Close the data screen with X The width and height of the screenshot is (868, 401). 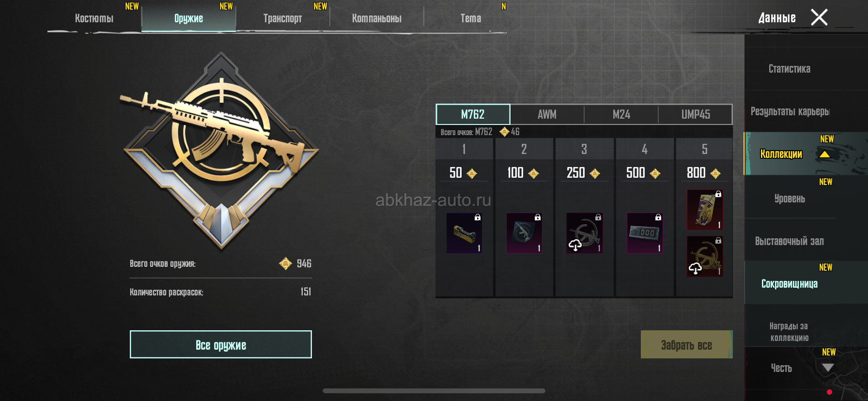pyautogui.click(x=819, y=17)
